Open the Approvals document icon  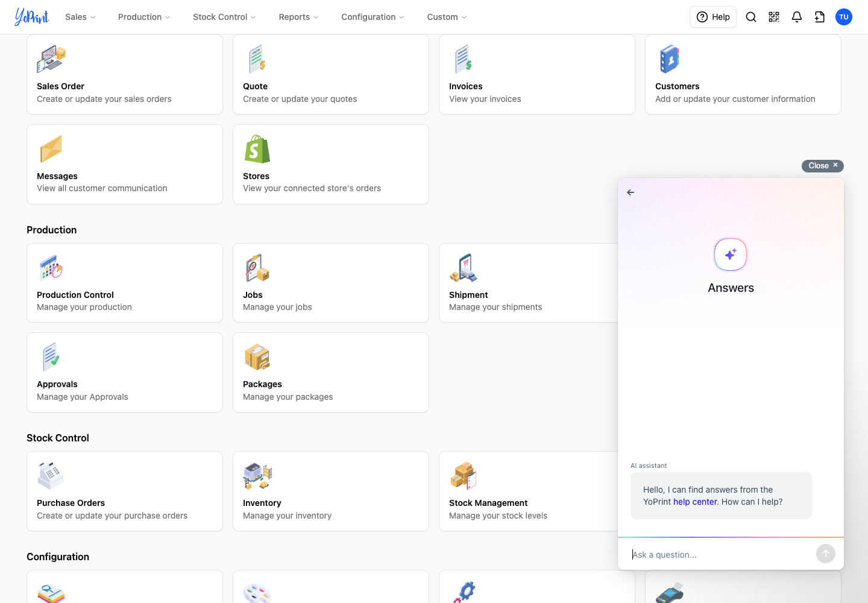click(x=51, y=357)
